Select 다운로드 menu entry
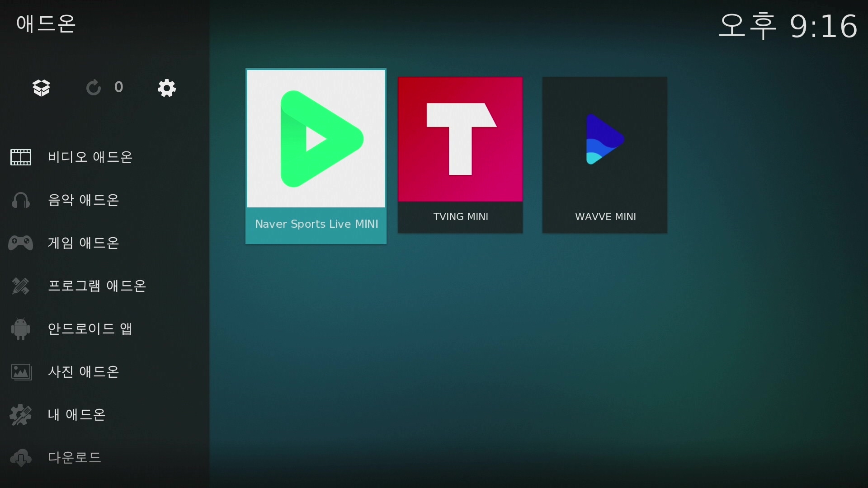Viewport: 868px width, 488px height. coord(75,458)
